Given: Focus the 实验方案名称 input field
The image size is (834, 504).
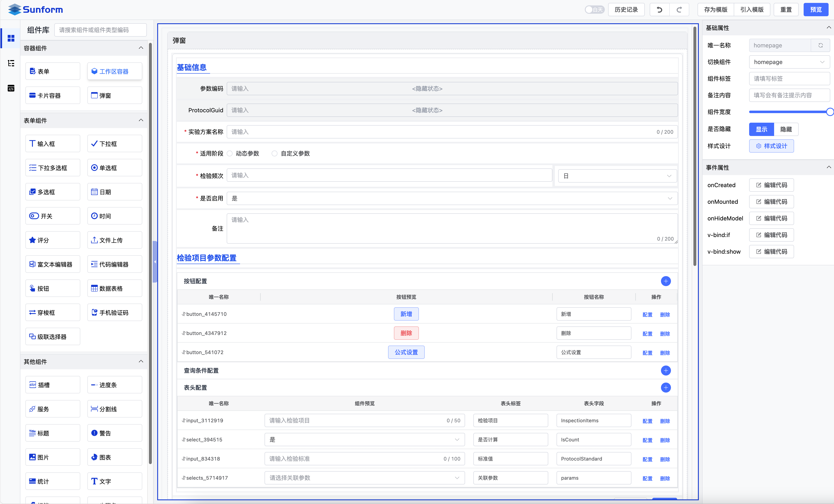Looking at the screenshot, I should (452, 132).
